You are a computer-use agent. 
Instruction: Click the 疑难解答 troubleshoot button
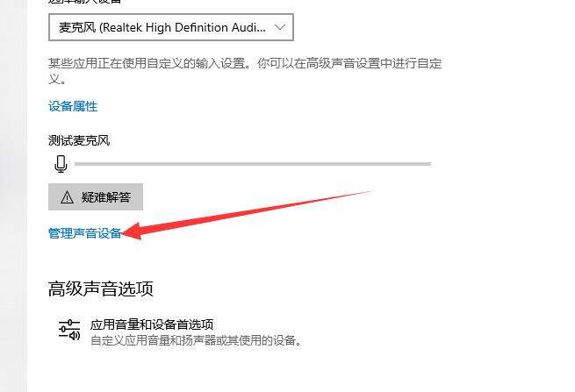point(96,197)
